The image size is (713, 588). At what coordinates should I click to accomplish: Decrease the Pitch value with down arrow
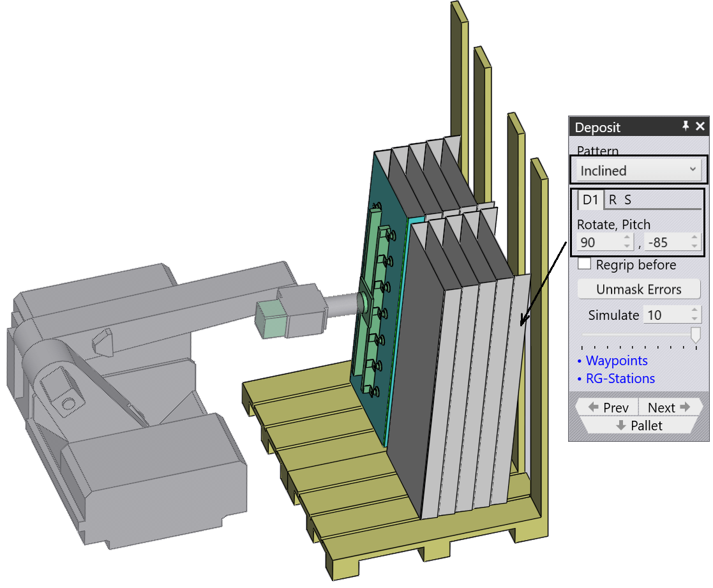click(694, 246)
